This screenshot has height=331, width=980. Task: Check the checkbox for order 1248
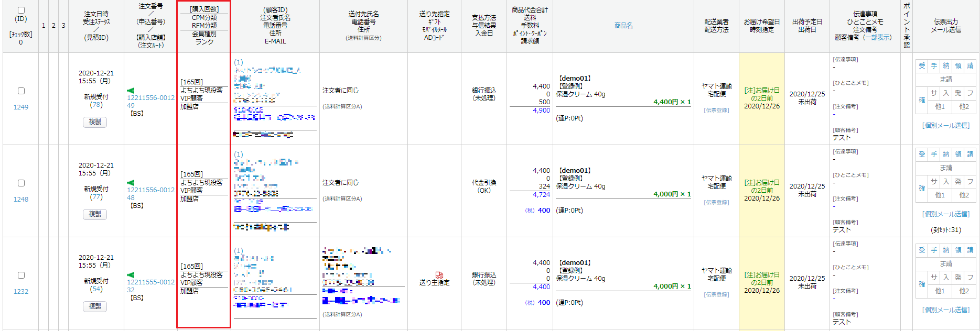(21, 183)
